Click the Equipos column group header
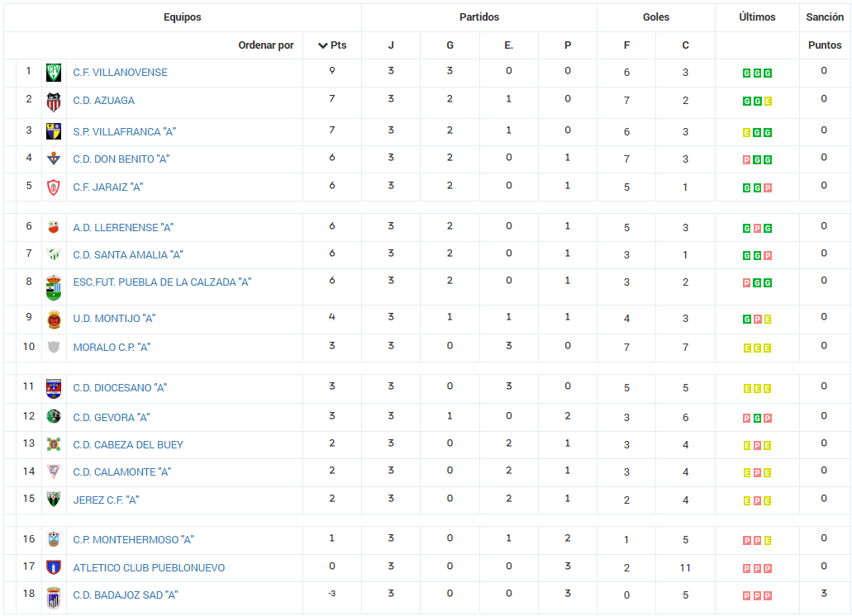The width and height of the screenshot is (852, 616). click(182, 17)
